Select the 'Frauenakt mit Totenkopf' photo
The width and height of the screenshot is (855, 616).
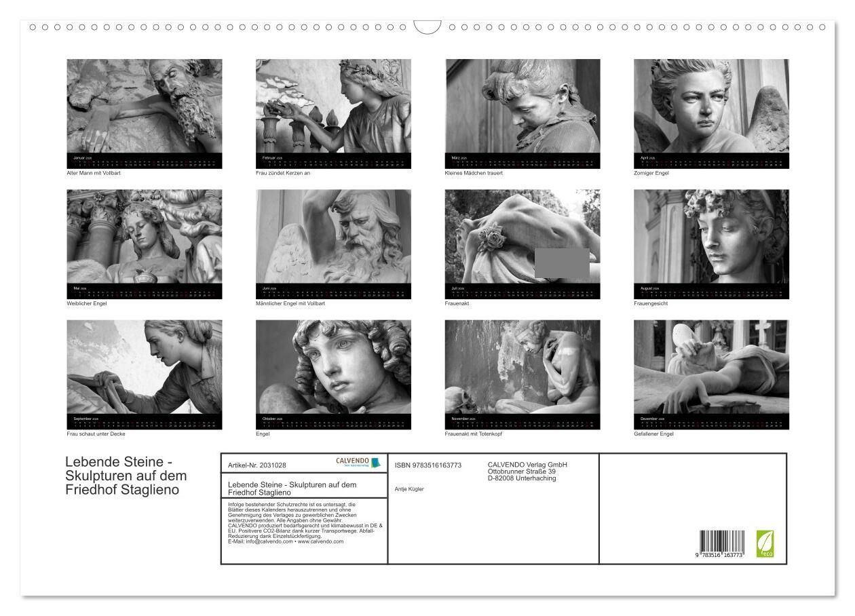[x=522, y=367]
